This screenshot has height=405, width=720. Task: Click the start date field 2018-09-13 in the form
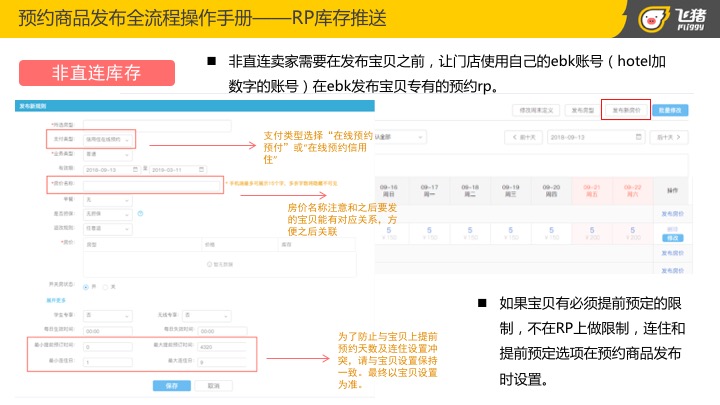point(112,169)
